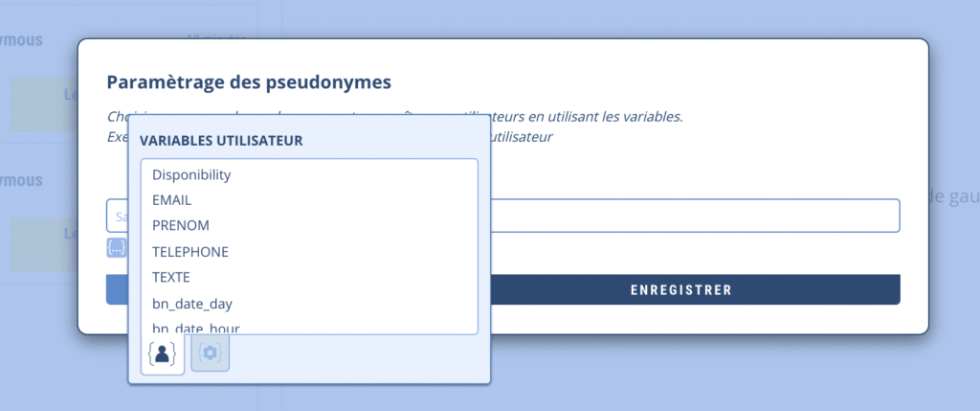Choose PRENOM from the variables list
The width and height of the screenshot is (980, 411).
(x=181, y=226)
